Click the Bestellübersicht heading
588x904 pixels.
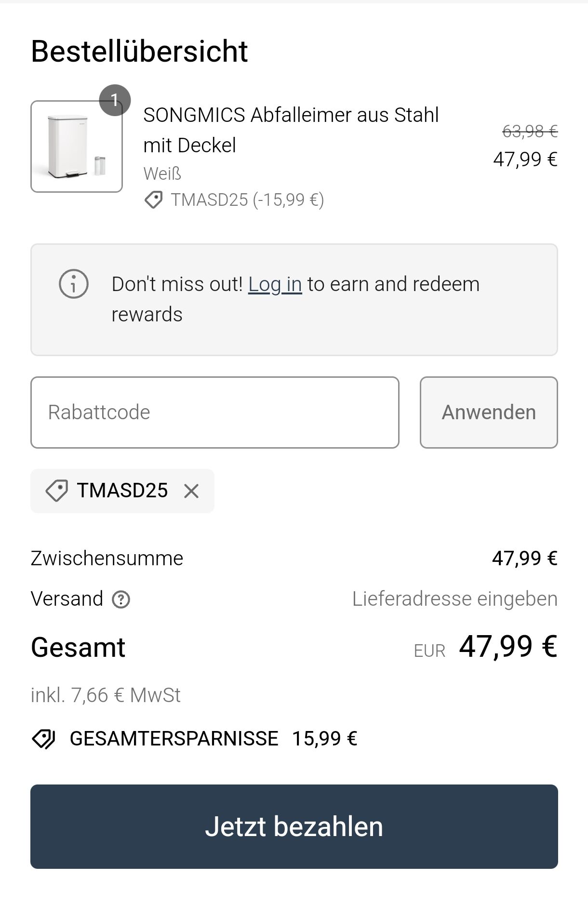(139, 51)
